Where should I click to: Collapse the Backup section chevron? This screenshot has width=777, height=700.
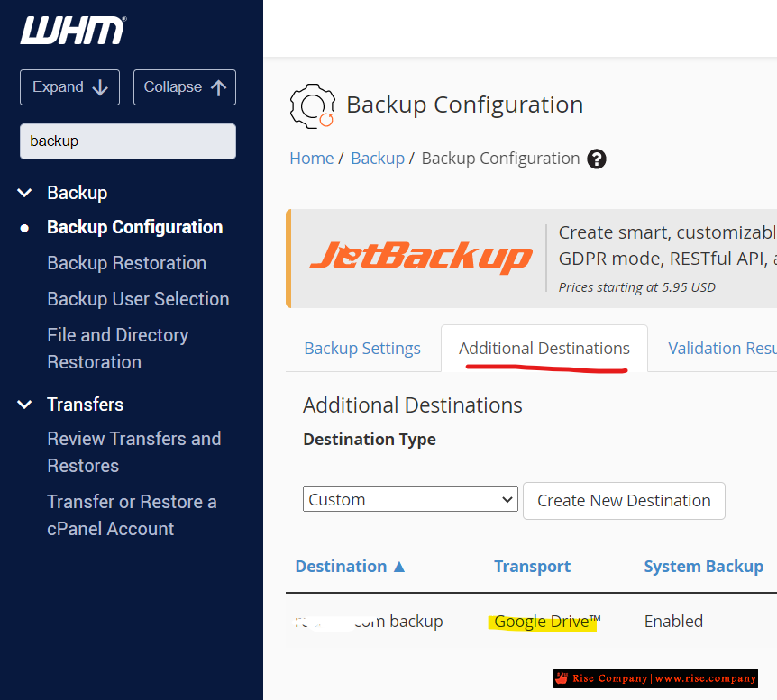point(24,193)
